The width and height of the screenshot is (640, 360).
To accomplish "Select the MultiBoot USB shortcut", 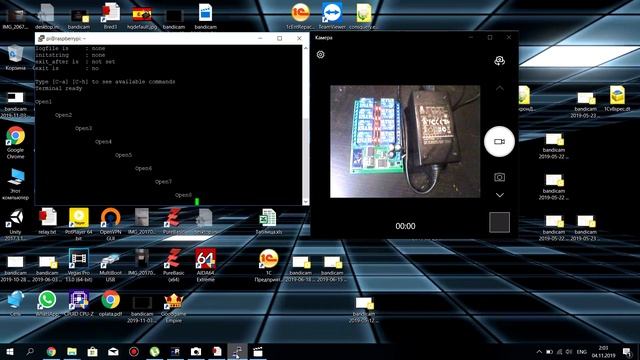I will pos(111,265).
